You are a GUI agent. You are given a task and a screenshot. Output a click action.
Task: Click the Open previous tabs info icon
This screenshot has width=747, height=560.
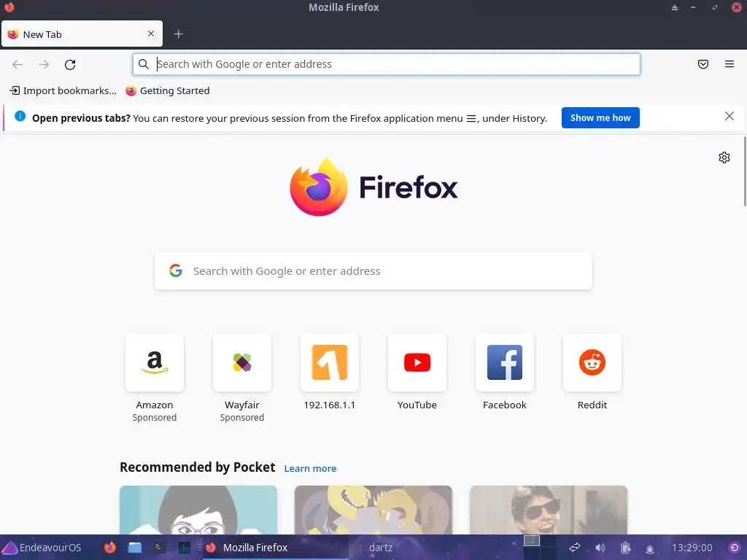20,116
